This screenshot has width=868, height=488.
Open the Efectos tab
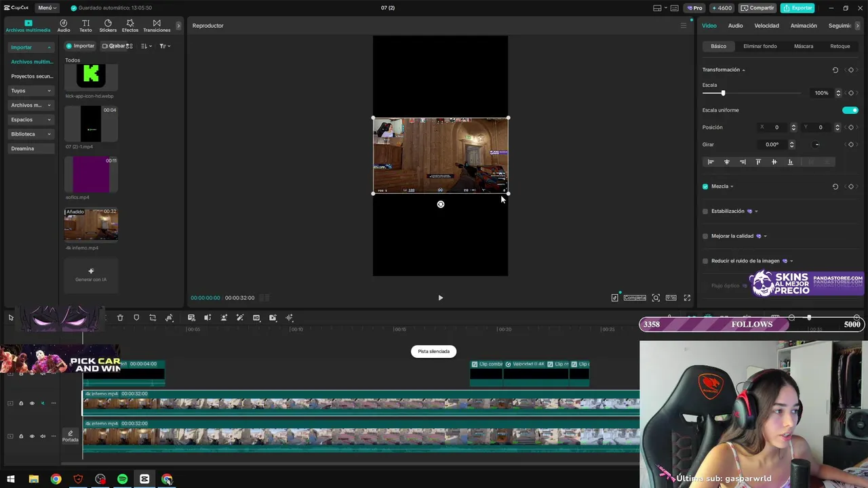tap(130, 26)
